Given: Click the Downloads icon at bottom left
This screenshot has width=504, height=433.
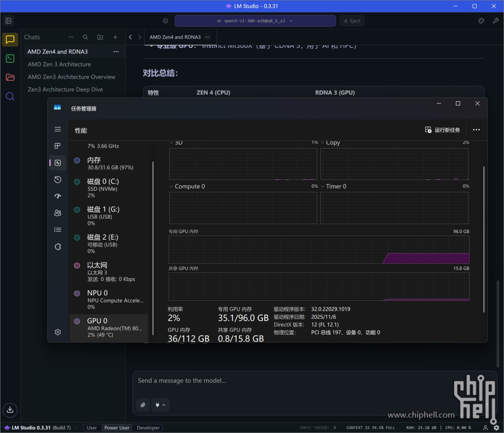Looking at the screenshot, I should (x=10, y=410).
